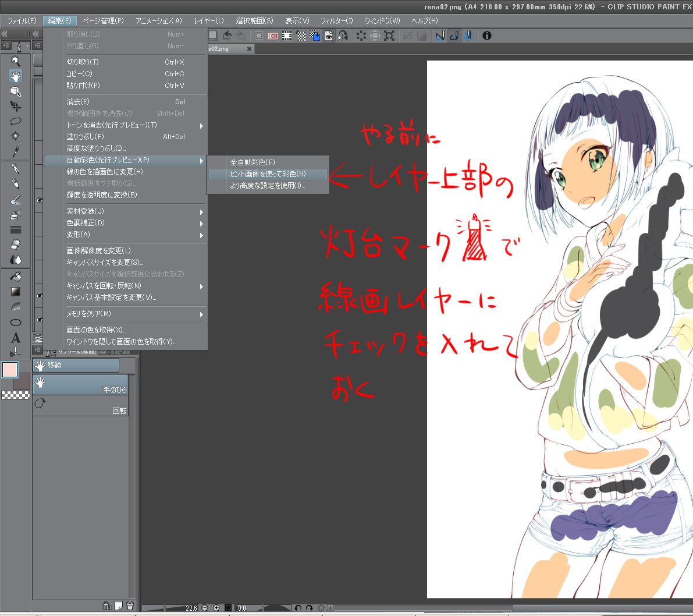Select the Hand move tool

point(16,76)
